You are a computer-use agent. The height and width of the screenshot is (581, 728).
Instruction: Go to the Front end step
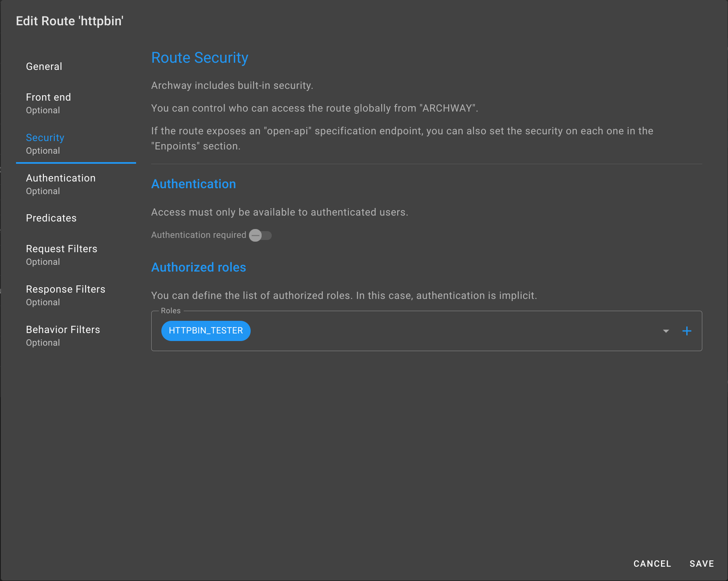[x=76, y=103]
